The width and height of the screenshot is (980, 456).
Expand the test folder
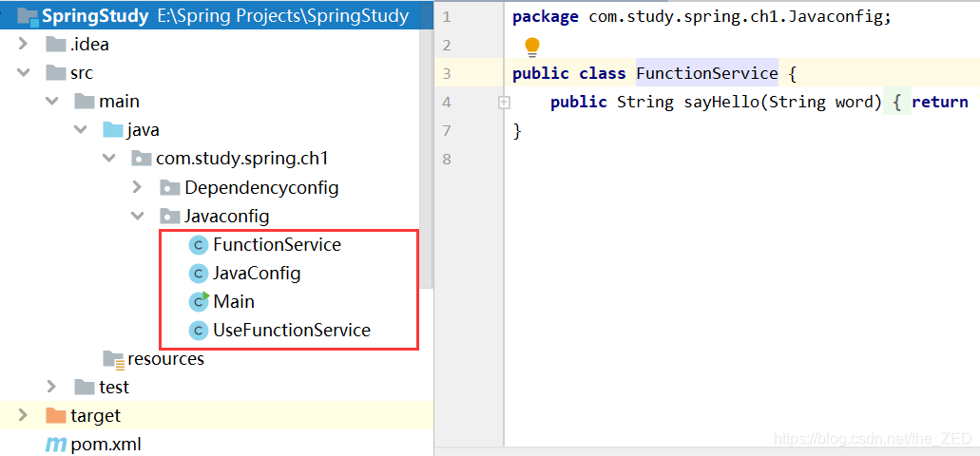[52, 387]
